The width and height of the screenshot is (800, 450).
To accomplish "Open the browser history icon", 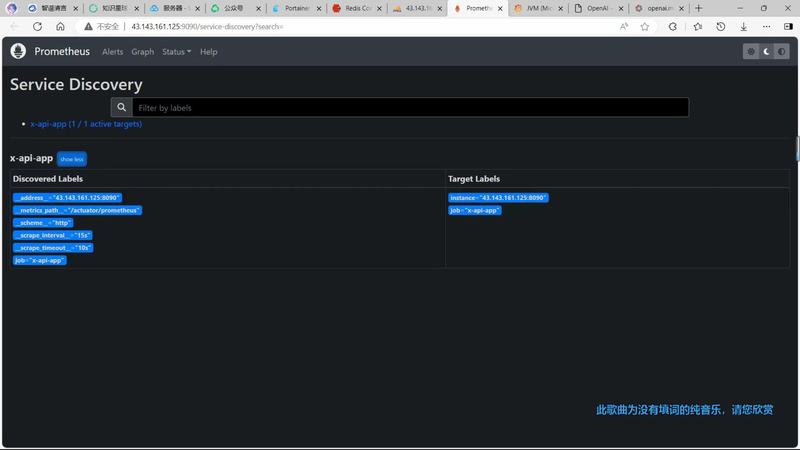I will click(720, 27).
